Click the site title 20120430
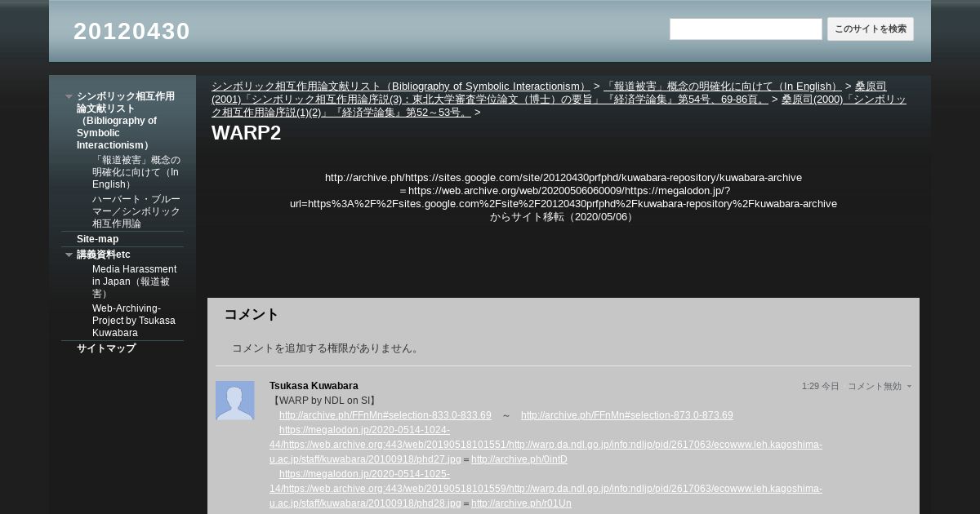The image size is (980, 514). click(131, 31)
